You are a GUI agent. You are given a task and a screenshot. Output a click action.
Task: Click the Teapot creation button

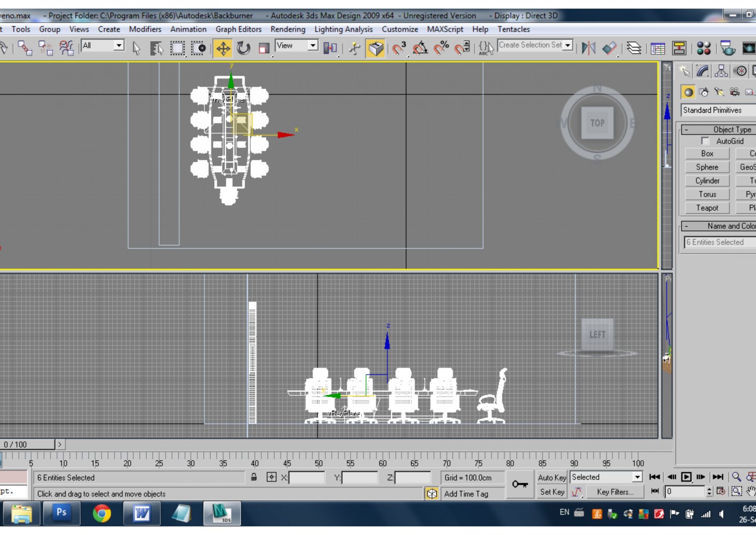point(707,208)
